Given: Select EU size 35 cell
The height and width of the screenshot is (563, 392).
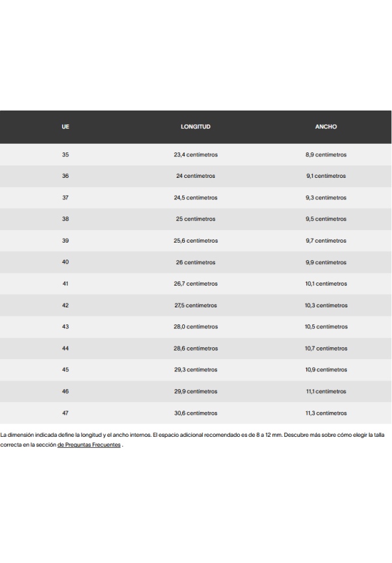Looking at the screenshot, I should (x=65, y=155).
